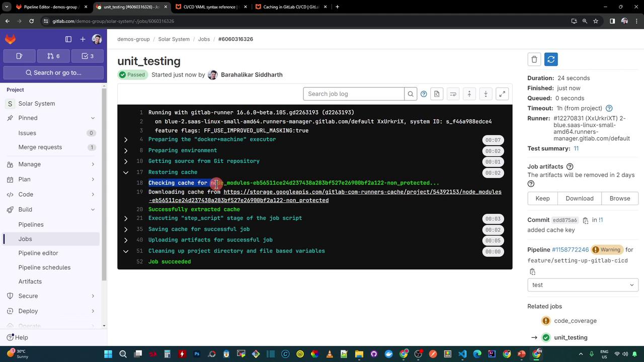
Task: Click the Search job log field
Action: tap(354, 94)
